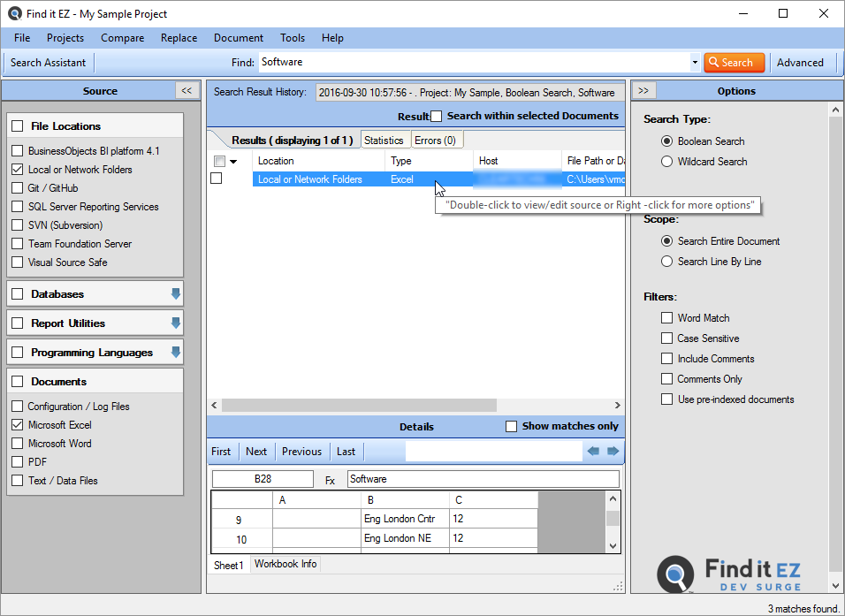The height and width of the screenshot is (616, 845).
Task: Toggle the Documents group checkbox
Action: pos(18,382)
